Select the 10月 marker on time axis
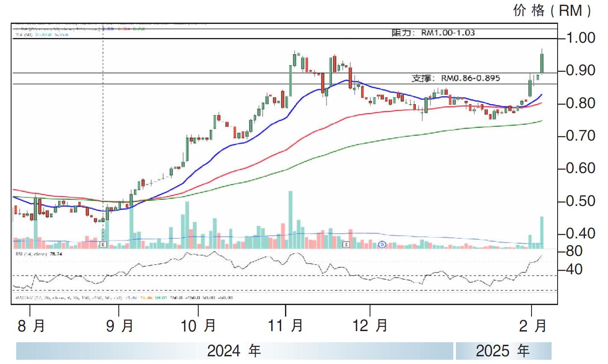The height and width of the screenshot is (364, 608). coord(198,326)
